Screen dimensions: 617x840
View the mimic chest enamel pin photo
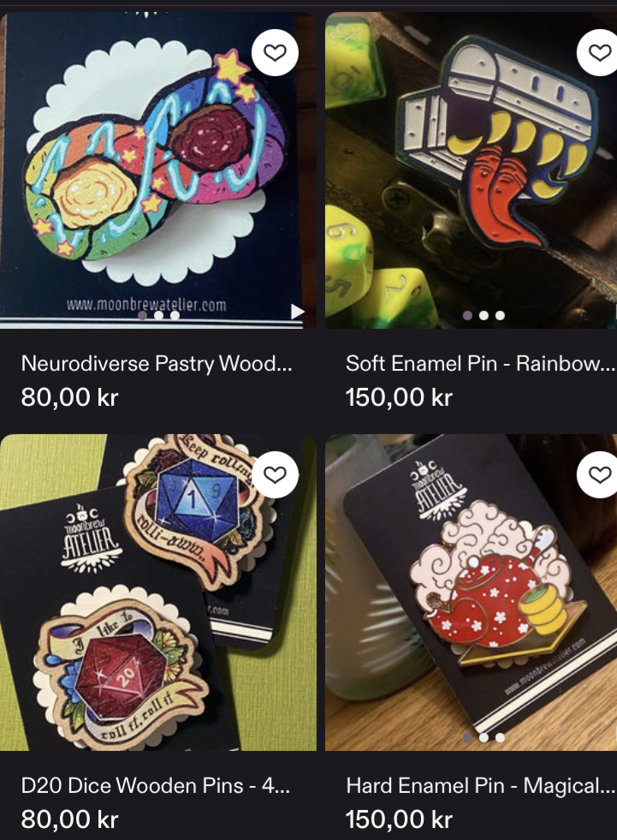[x=472, y=170]
